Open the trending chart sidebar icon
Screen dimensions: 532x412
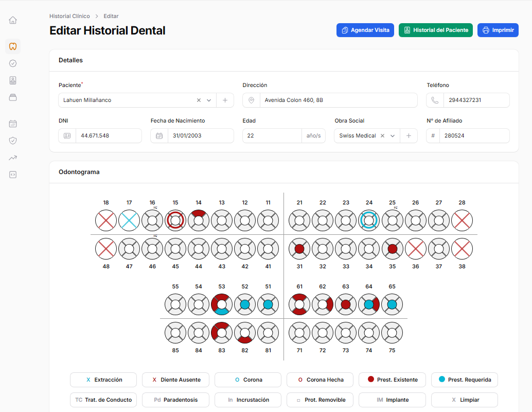pos(13,158)
